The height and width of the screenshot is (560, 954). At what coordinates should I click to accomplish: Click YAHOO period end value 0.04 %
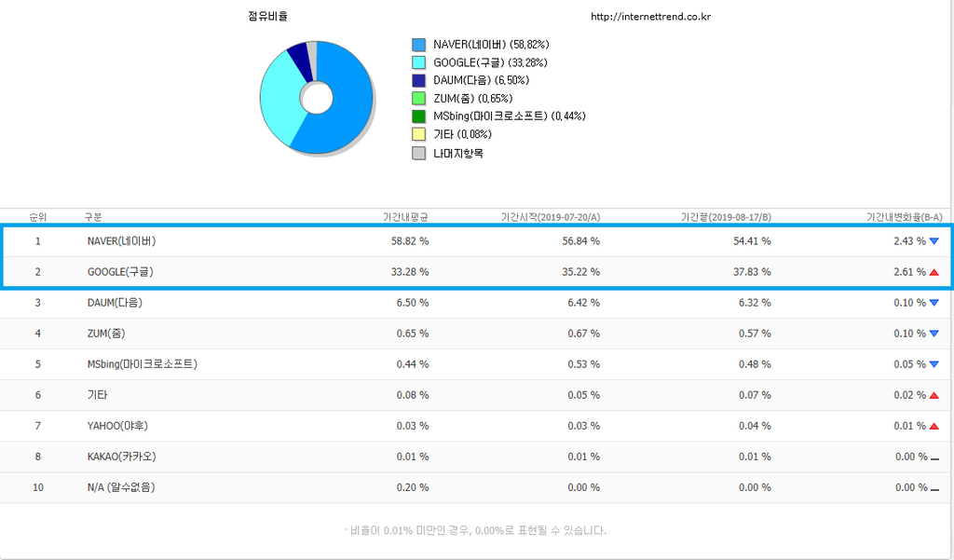click(755, 426)
